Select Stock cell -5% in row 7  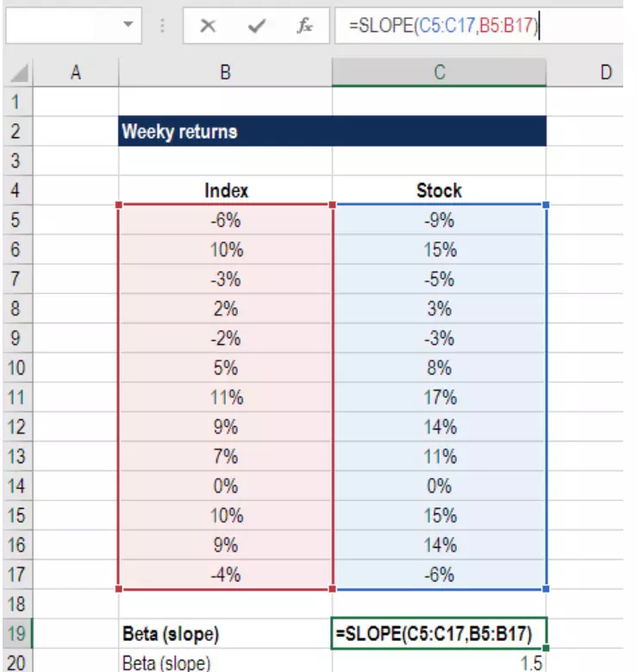(439, 279)
